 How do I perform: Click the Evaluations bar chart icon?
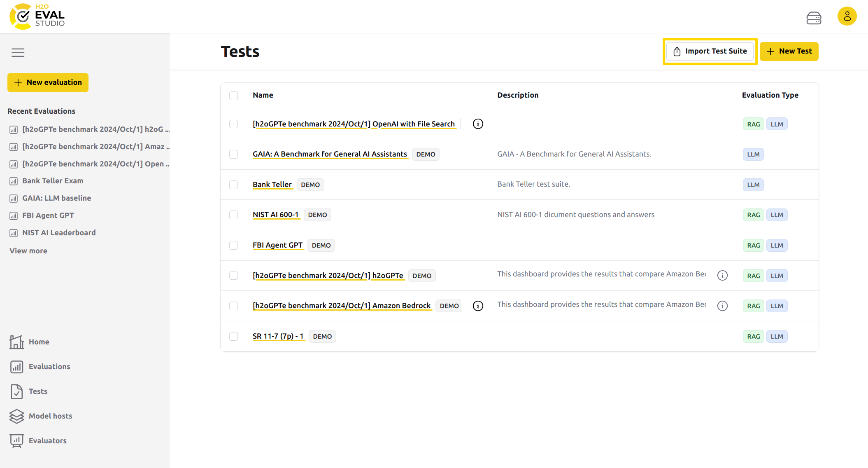click(16, 367)
